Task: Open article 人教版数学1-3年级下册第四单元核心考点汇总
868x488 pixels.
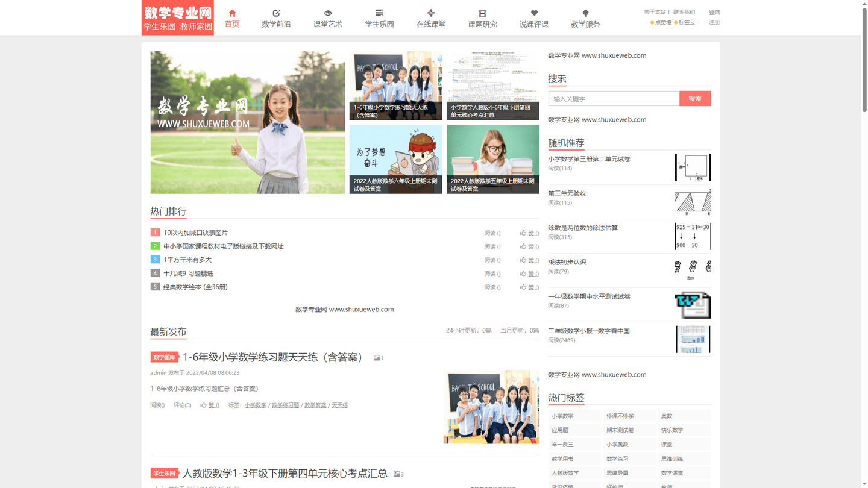Action: (285, 474)
